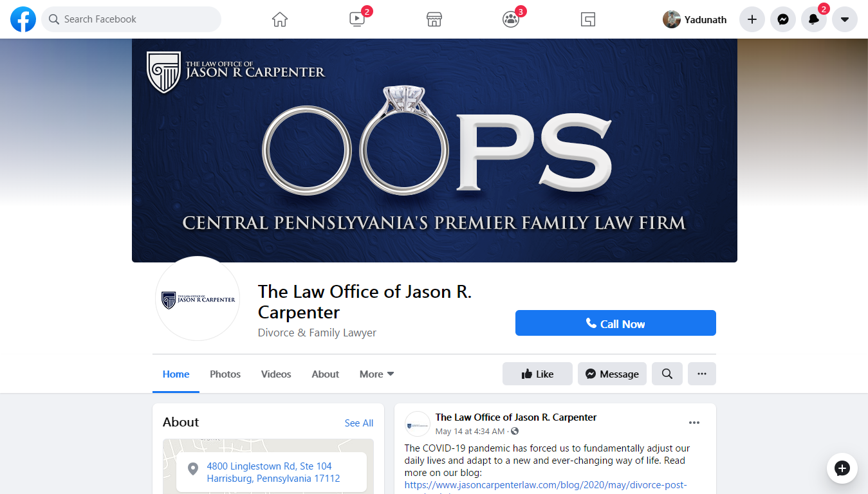Viewport: 868px width, 494px height.
Task: Expand the Account dropdown arrow
Action: 845,19
